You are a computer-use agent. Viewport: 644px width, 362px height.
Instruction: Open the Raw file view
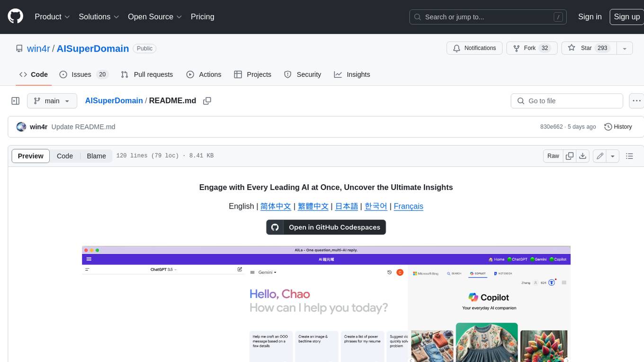pyautogui.click(x=553, y=156)
